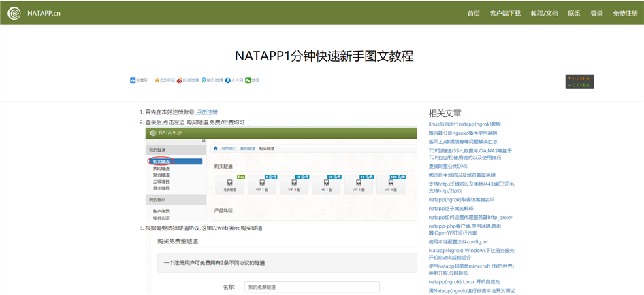
Task: Open article 支持https泛域名以及本地(443端口)证书
Action: click(472, 188)
